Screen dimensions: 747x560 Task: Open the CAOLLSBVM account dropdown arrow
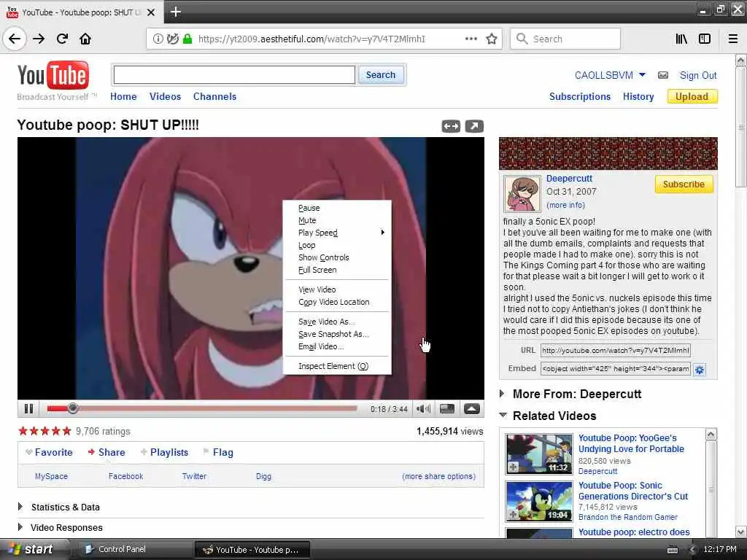(642, 75)
